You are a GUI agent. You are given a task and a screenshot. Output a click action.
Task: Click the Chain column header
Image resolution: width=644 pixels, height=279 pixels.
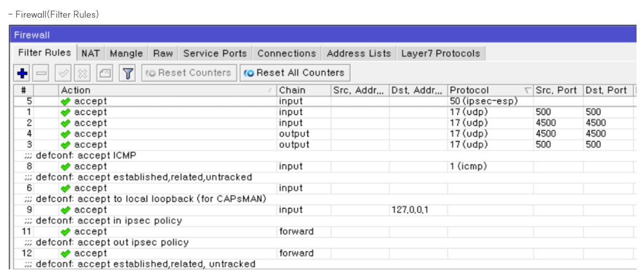[303, 90]
